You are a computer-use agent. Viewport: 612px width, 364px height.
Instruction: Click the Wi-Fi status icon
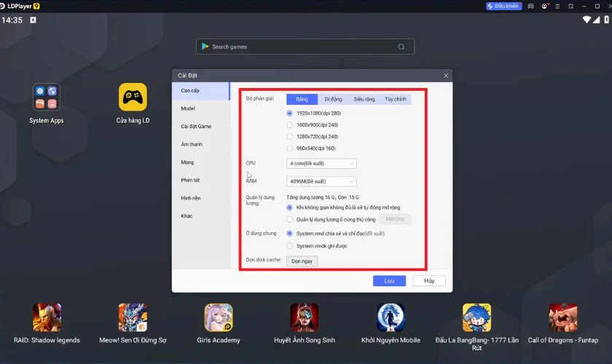pos(586,20)
